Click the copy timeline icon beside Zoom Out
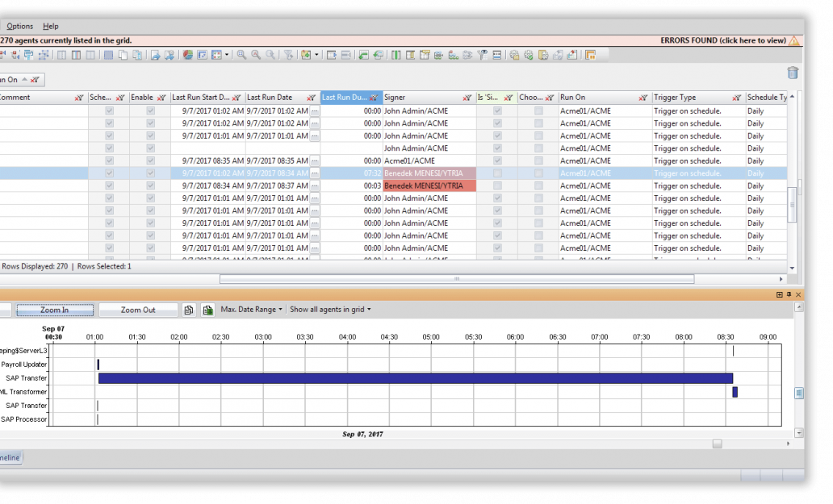The height and width of the screenshot is (504, 833). click(189, 310)
